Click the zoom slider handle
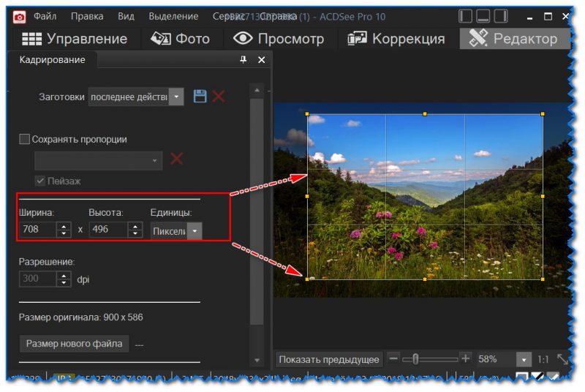Viewport: 585px width, 392px height. [415, 358]
